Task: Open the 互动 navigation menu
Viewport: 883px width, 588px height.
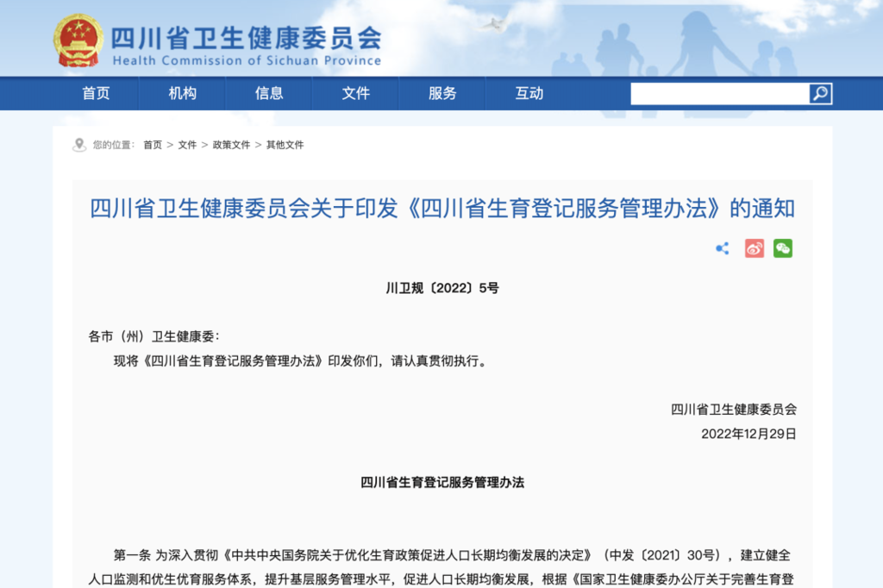Action: point(529,93)
